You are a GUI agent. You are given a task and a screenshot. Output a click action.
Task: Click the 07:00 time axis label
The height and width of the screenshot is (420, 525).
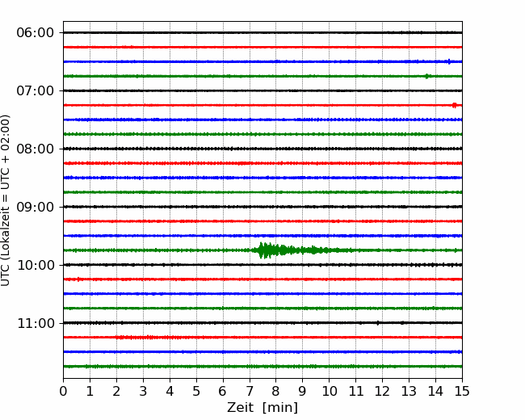pos(35,90)
